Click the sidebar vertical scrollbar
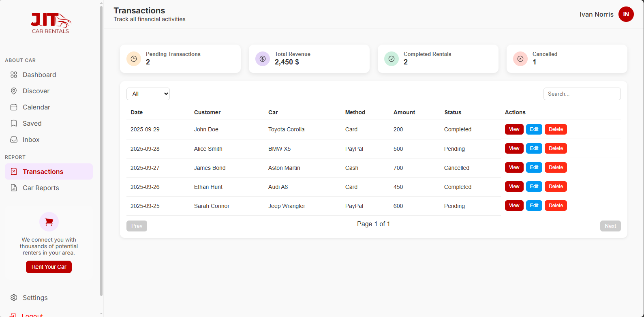This screenshot has width=644, height=317. tap(101, 151)
